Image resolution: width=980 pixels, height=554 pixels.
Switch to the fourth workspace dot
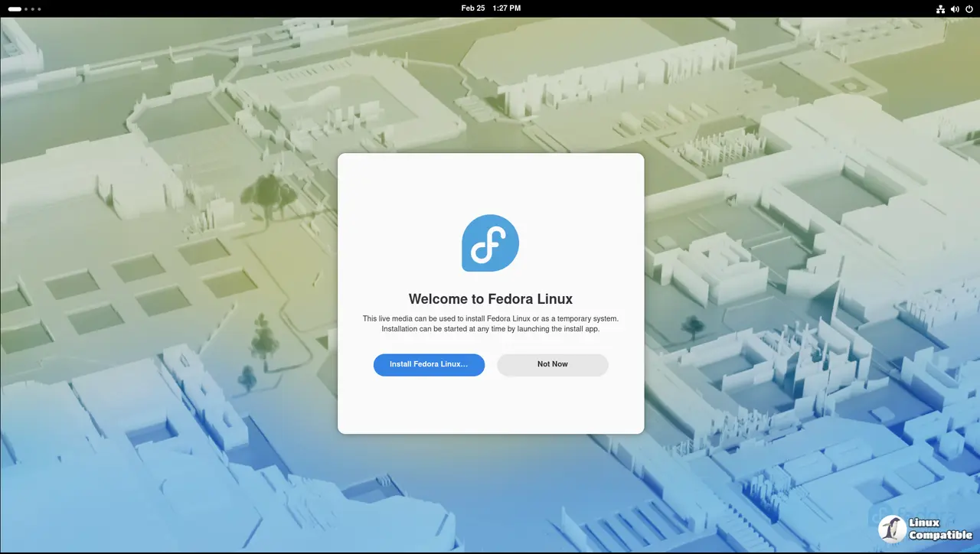point(39,9)
